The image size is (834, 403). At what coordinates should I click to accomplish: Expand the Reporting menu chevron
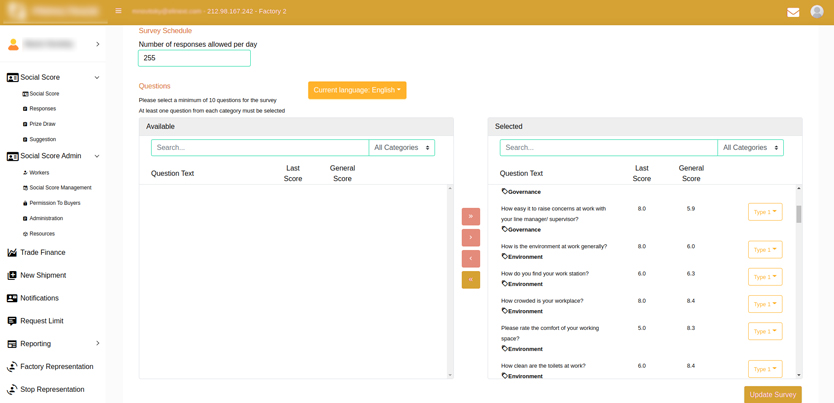click(97, 344)
